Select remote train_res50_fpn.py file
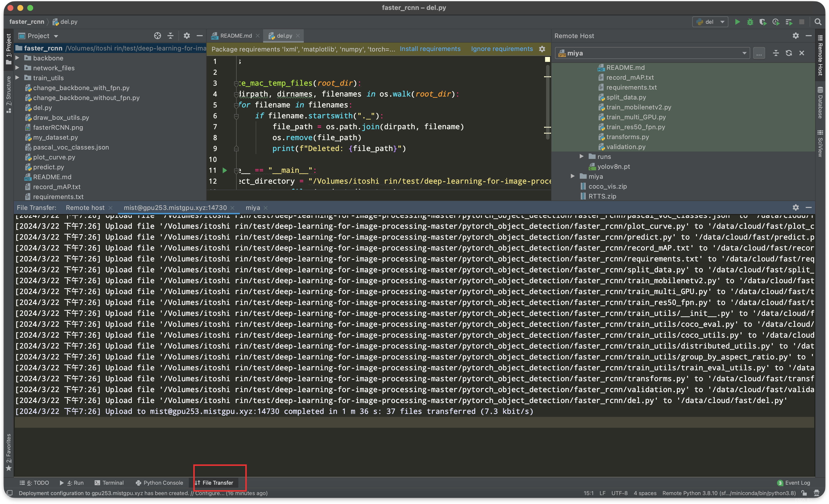The width and height of the screenshot is (829, 504). [635, 127]
